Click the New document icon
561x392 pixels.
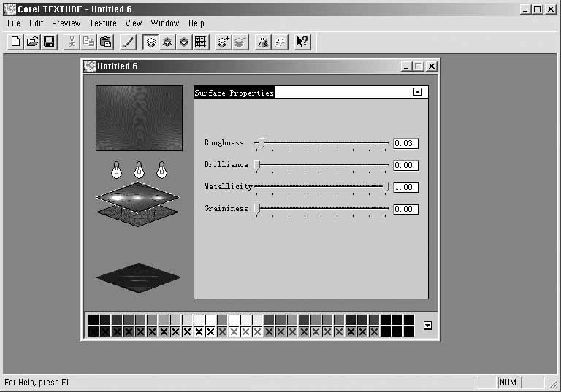(x=15, y=42)
